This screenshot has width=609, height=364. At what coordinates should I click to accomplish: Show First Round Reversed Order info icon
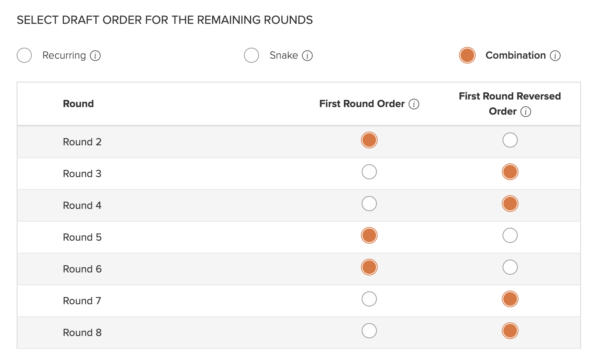526,112
